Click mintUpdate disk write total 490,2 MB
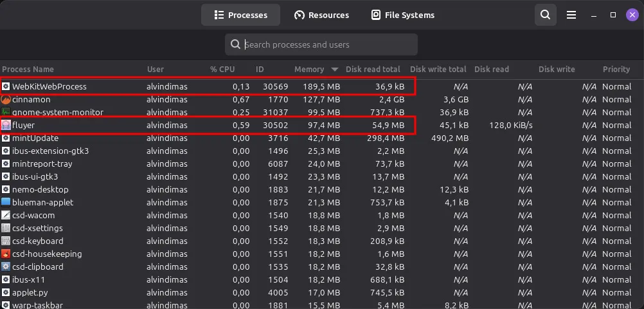644x309 pixels. [450, 138]
